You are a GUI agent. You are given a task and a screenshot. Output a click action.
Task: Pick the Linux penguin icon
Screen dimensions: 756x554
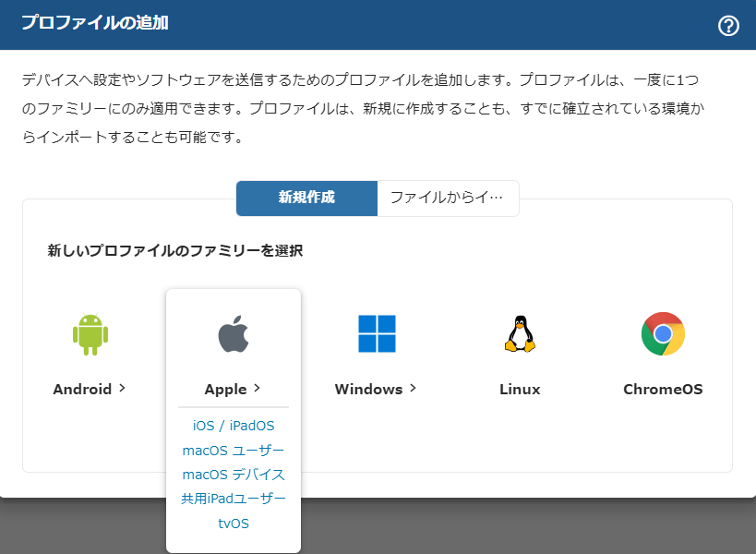click(x=520, y=333)
